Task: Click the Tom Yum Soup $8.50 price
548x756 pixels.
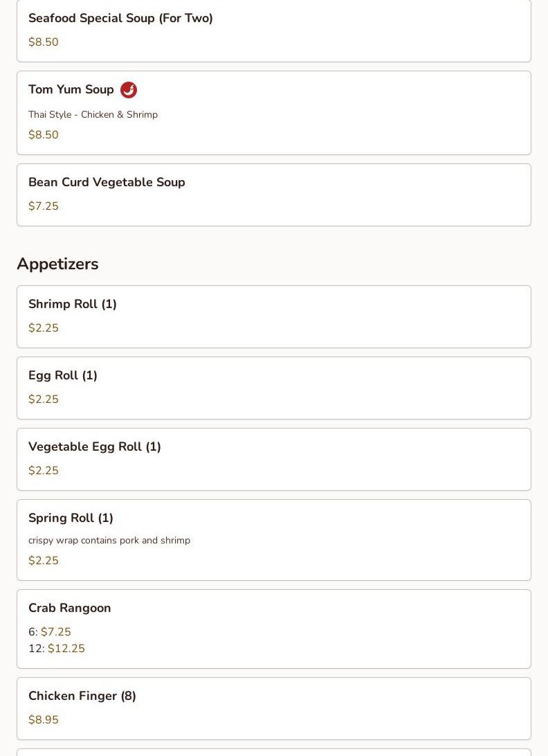Action: click(44, 135)
